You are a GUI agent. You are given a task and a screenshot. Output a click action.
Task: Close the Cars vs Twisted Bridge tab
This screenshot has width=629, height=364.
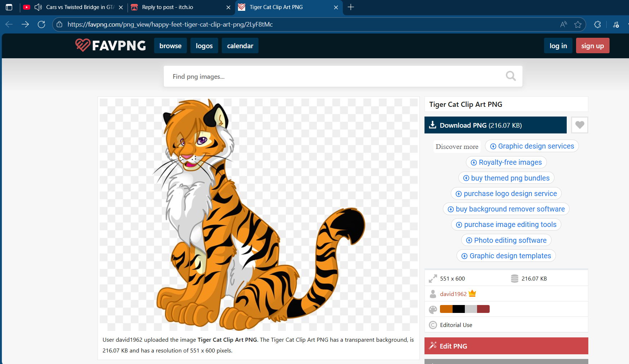point(121,7)
